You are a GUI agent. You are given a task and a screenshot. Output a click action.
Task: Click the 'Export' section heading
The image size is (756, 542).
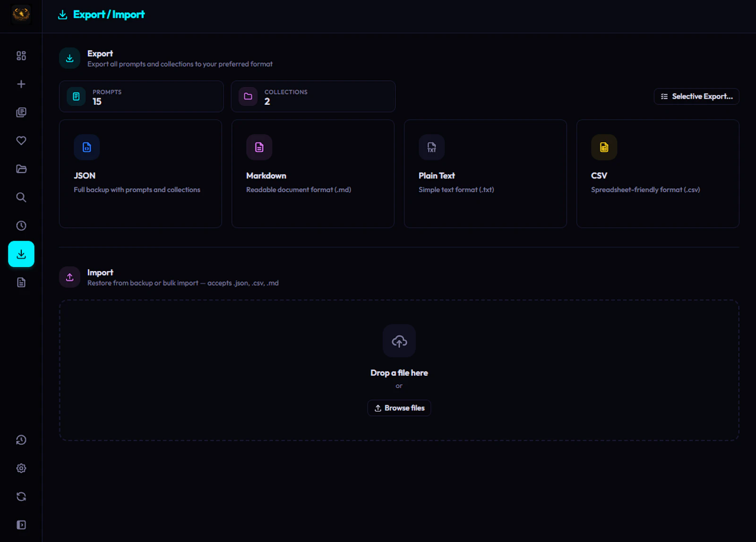(x=100, y=53)
